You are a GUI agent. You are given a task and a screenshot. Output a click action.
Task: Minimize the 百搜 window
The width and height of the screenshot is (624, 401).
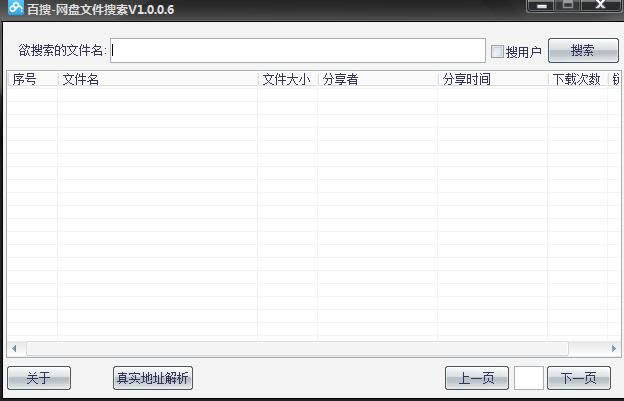[x=541, y=6]
